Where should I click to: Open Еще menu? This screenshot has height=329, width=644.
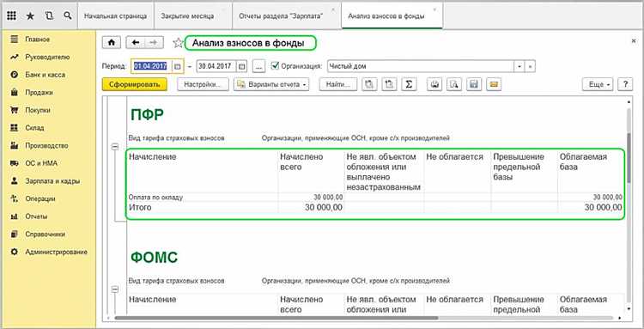coord(598,84)
